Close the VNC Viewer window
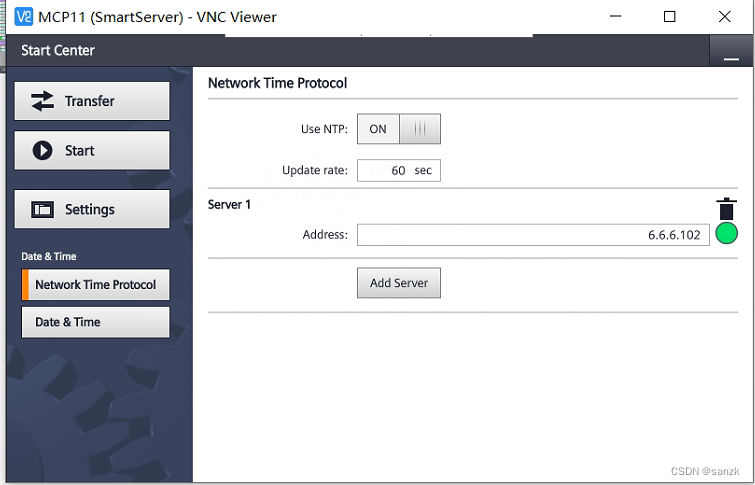This screenshot has height=485, width=755. [724, 16]
